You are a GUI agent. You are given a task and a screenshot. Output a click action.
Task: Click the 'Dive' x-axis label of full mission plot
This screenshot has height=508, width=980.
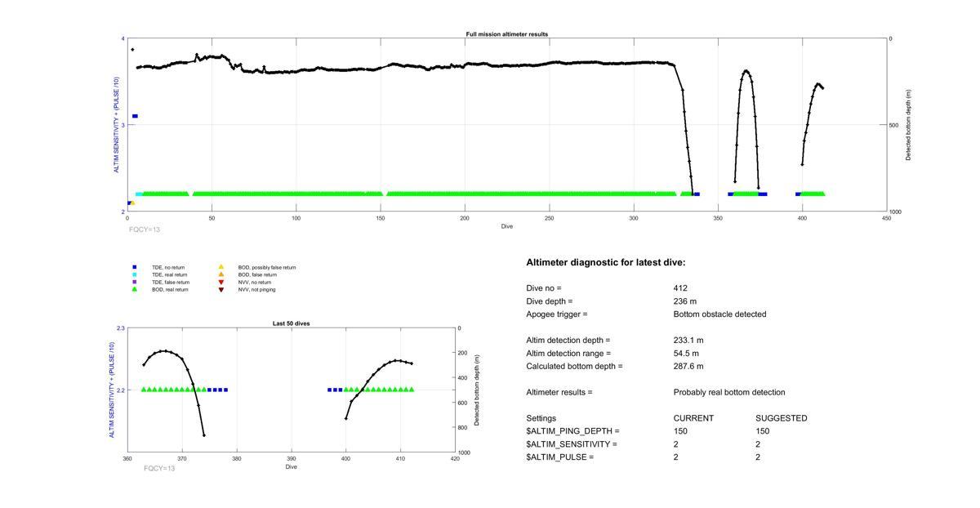[507, 226]
